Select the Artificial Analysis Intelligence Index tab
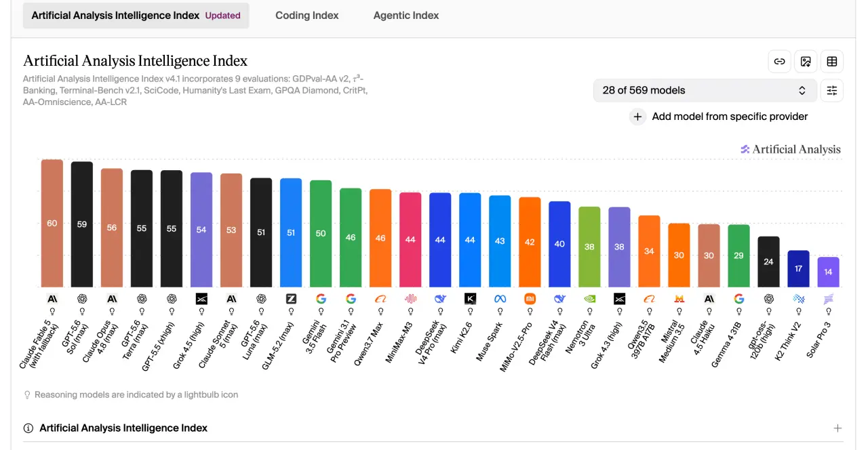 coord(136,15)
